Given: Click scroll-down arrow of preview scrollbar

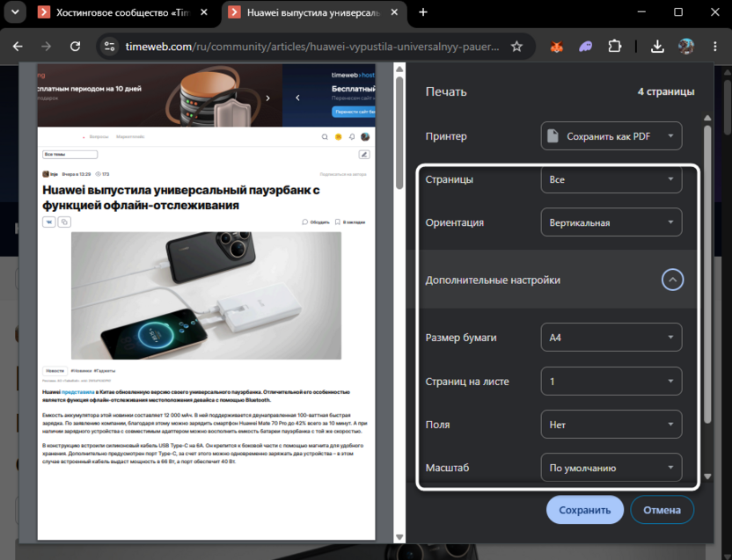Looking at the screenshot, I should [x=399, y=537].
